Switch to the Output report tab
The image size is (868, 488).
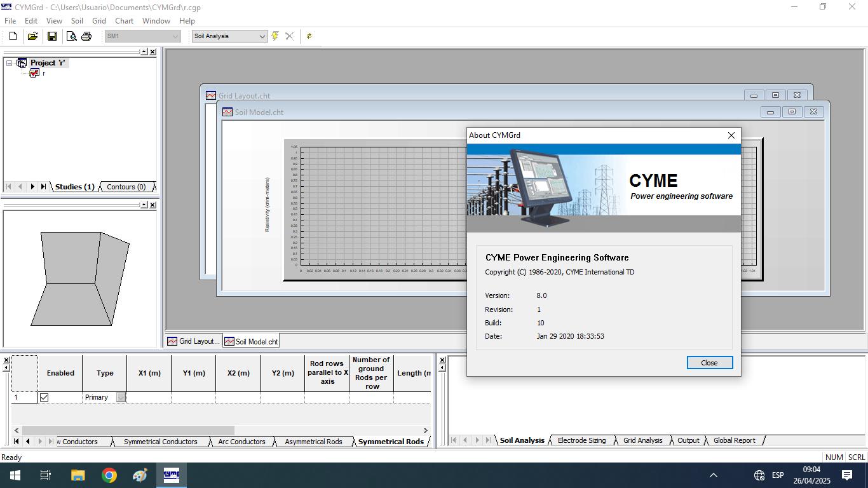[x=688, y=440]
